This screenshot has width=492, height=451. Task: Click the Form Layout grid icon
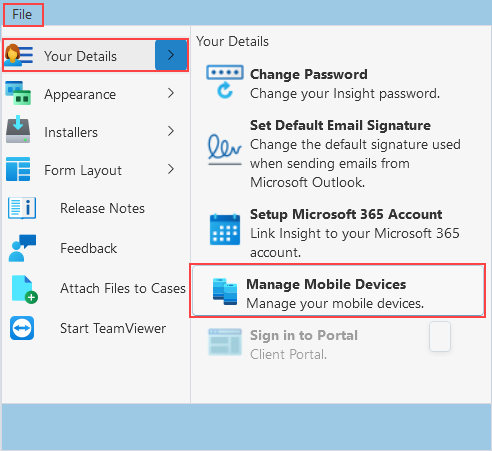coord(18,169)
